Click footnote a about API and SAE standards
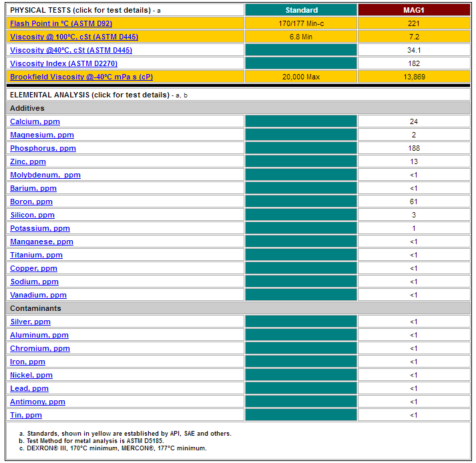The width and height of the screenshot is (476, 463). point(125,433)
